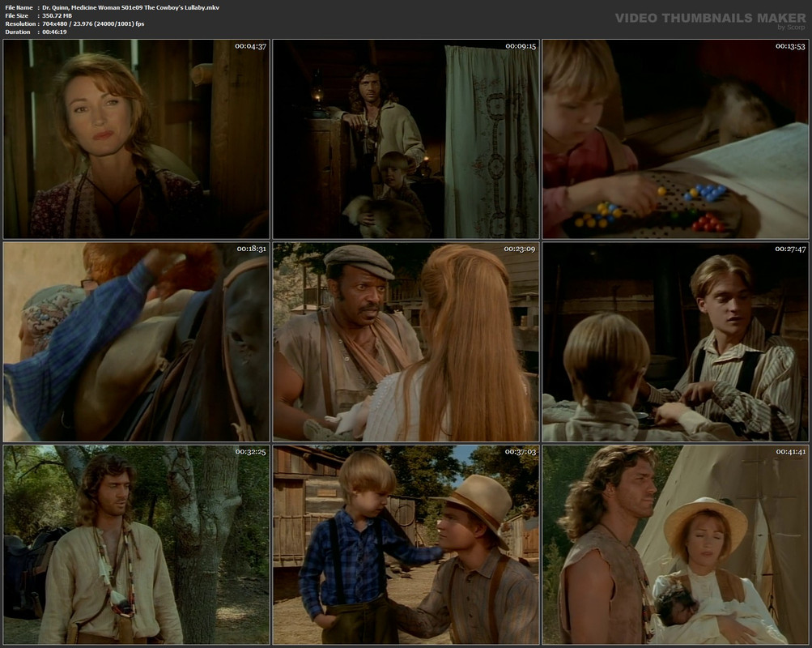Select the thumbnail timestamped 00:37:03
The image size is (812, 648).
pyautogui.click(x=406, y=545)
